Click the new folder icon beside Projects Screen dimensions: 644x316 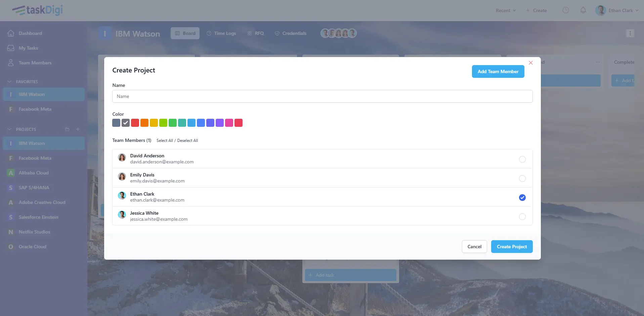tap(67, 129)
